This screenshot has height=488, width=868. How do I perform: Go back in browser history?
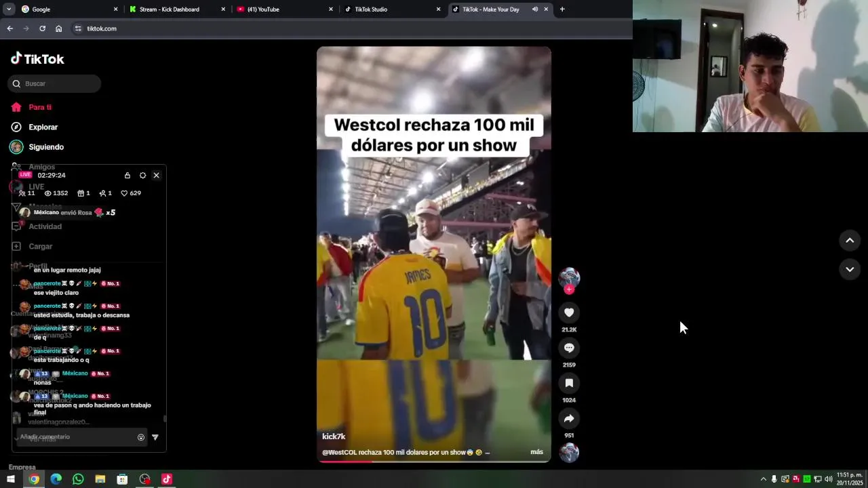[x=9, y=28]
